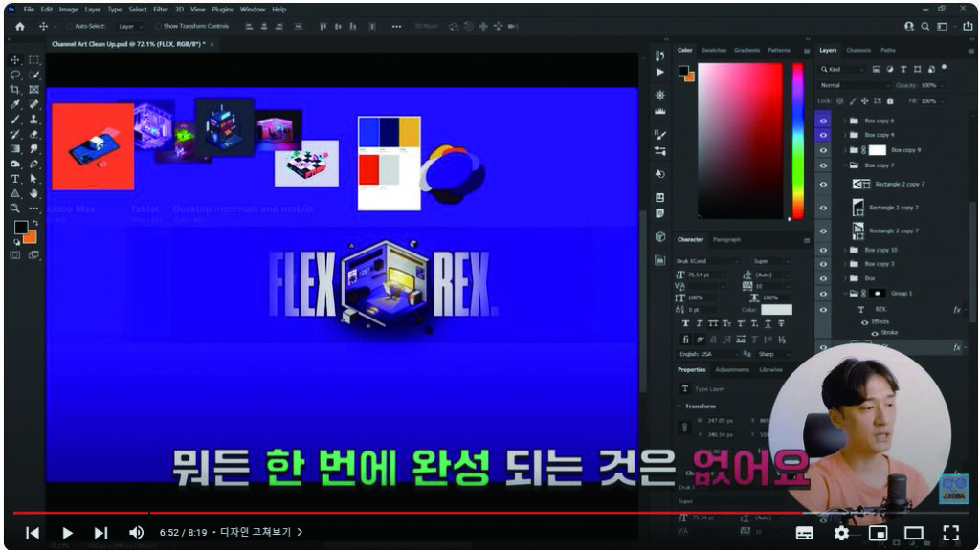Click the rainbow hue slider in Color panel
Image resolution: width=980 pixels, height=550 pixels.
coord(798,141)
